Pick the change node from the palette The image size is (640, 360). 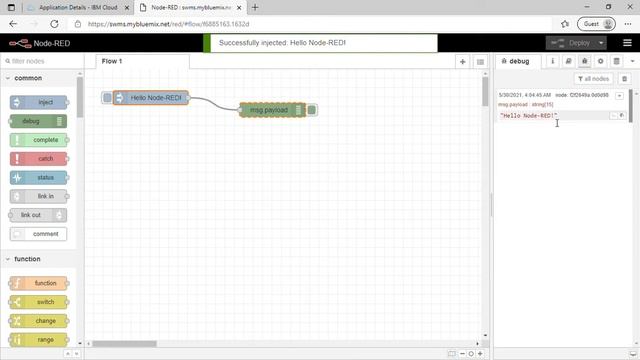[x=39, y=321]
